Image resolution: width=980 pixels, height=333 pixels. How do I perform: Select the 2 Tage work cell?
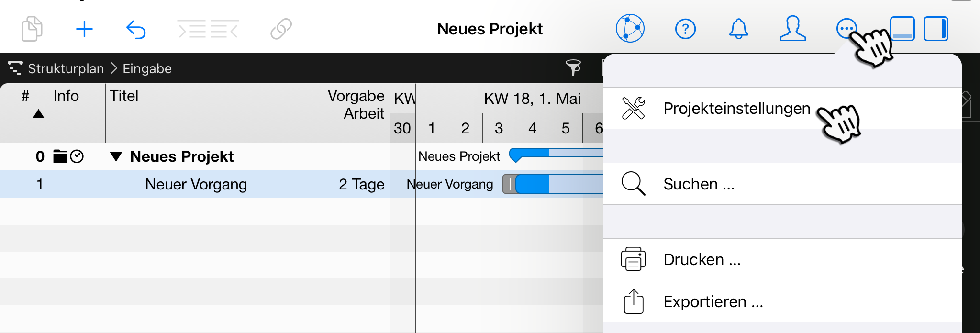coord(334,184)
